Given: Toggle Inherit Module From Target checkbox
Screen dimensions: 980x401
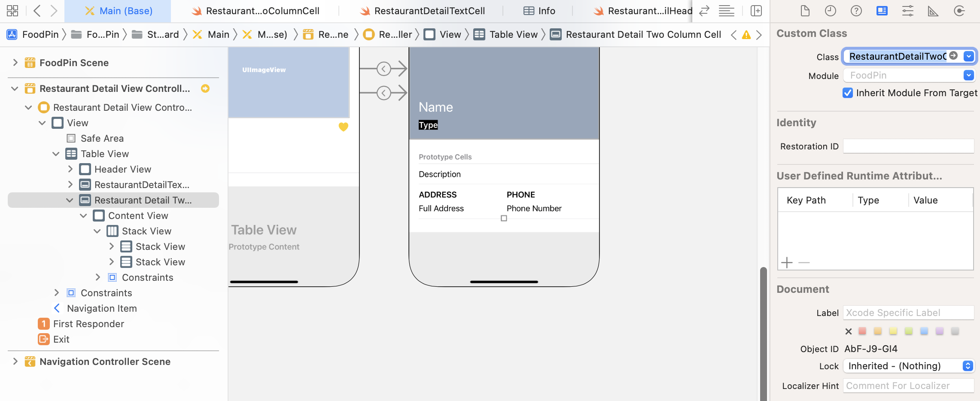Looking at the screenshot, I should point(847,93).
